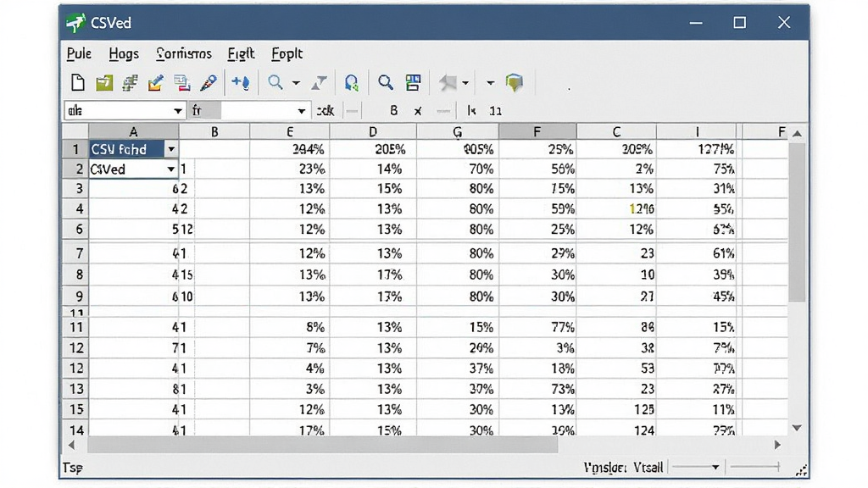Select column D header

coord(373,131)
